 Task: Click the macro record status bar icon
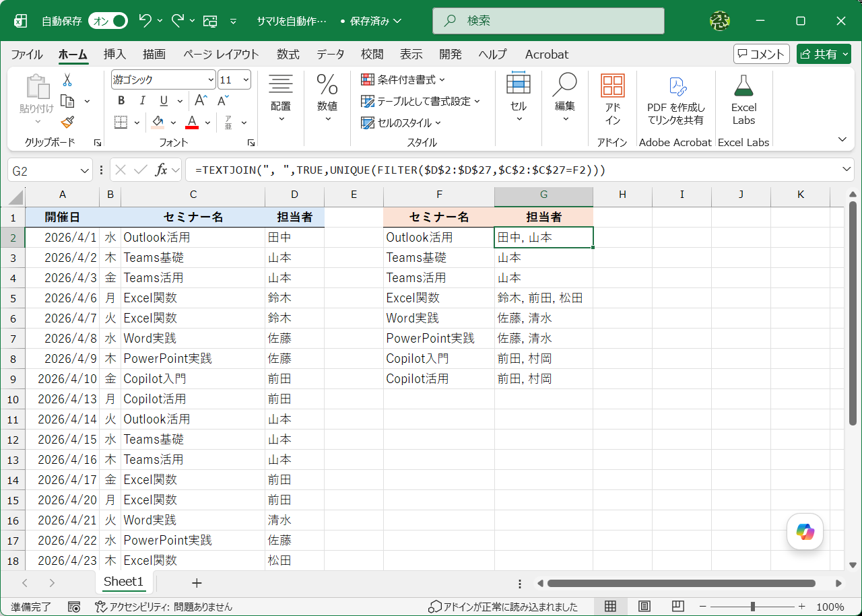coord(75,607)
